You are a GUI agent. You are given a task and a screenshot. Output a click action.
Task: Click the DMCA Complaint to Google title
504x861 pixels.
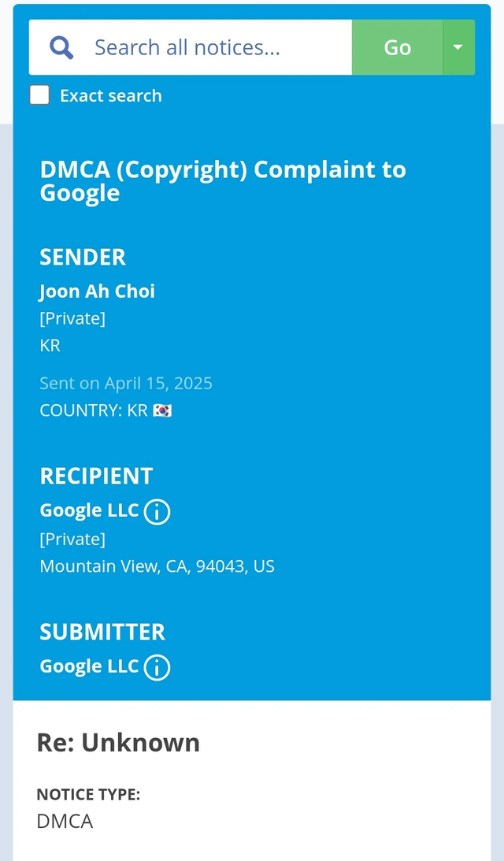tap(223, 181)
